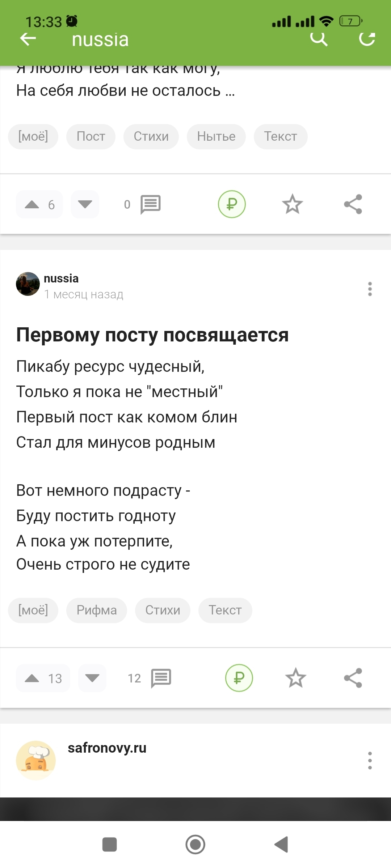Tap the nussia author avatar
Image resolution: width=391 pixels, height=868 pixels.
click(x=28, y=284)
